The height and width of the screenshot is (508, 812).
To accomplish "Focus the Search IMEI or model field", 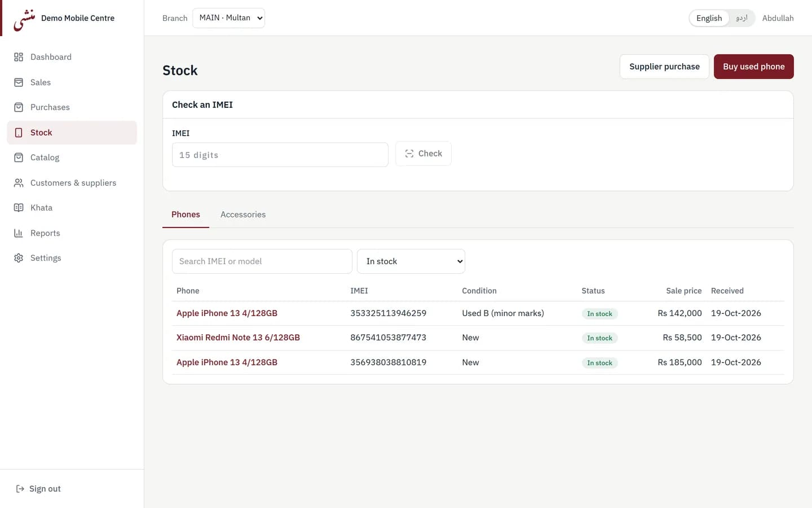I will click(262, 261).
